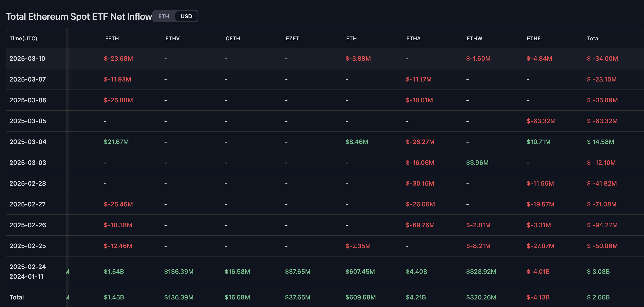Click the Time(UTC) column header

(x=23, y=39)
